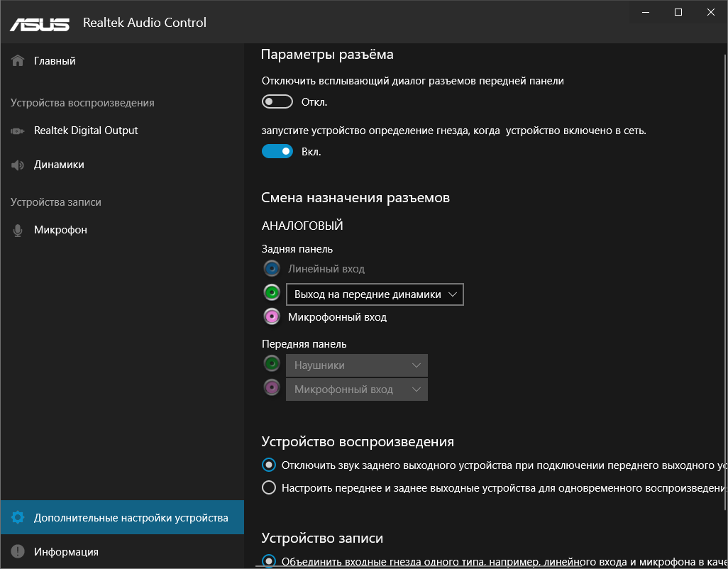Click the 'запустите устройство определение гнезда' text

pos(453,131)
